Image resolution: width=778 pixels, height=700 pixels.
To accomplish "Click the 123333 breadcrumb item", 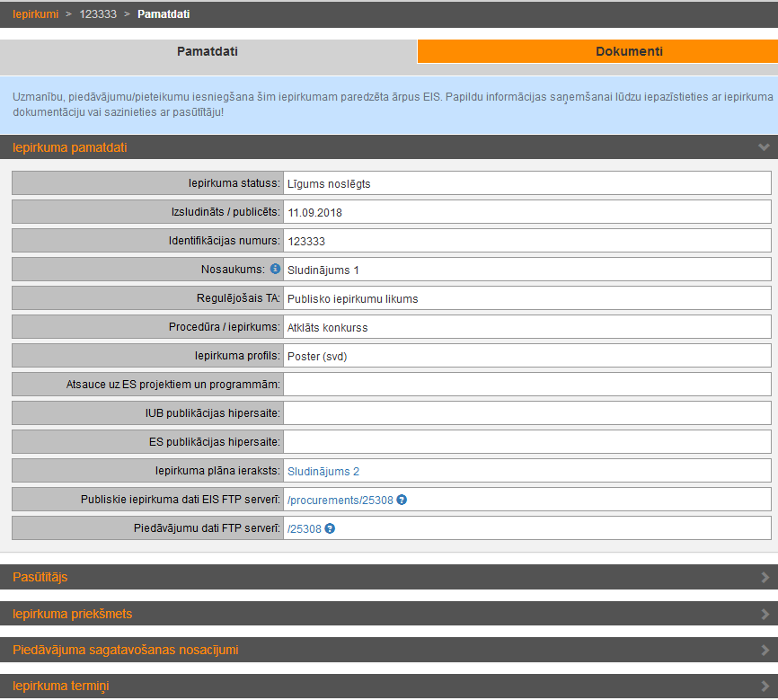I will [98, 14].
